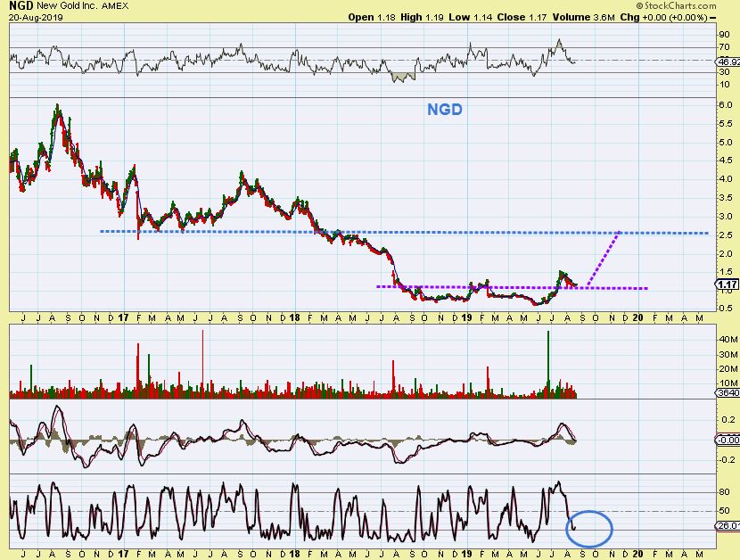Click the RSI current value tag 46.92
The width and height of the screenshot is (740, 560).
coord(729,62)
